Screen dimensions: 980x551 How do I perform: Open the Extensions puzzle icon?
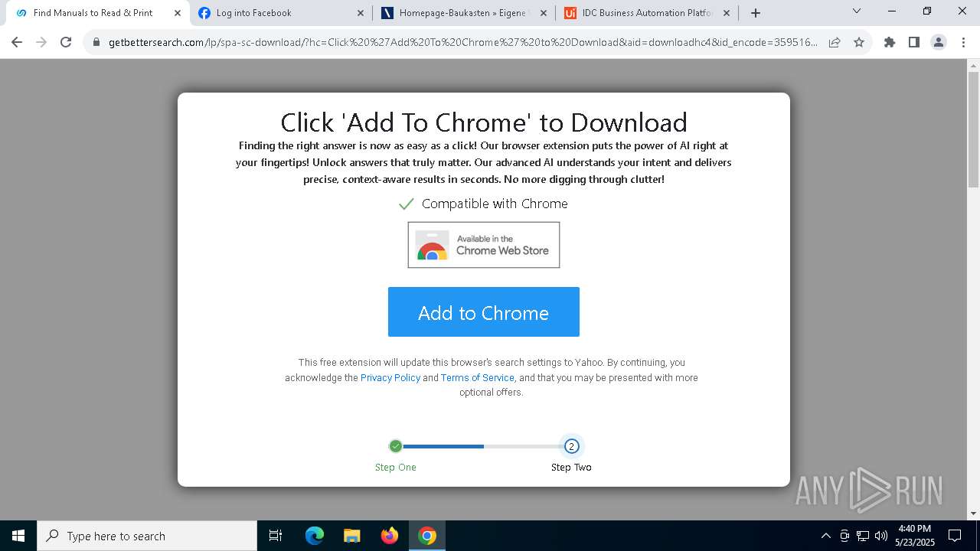coord(890,42)
